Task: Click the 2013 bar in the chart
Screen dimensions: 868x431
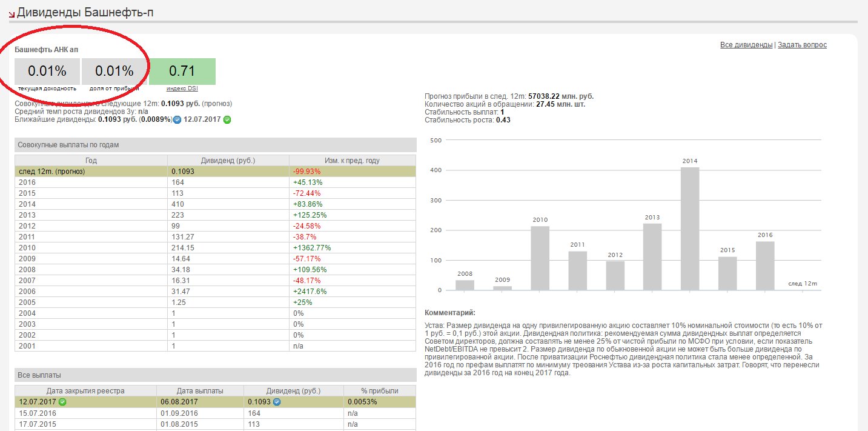Action: click(x=652, y=257)
